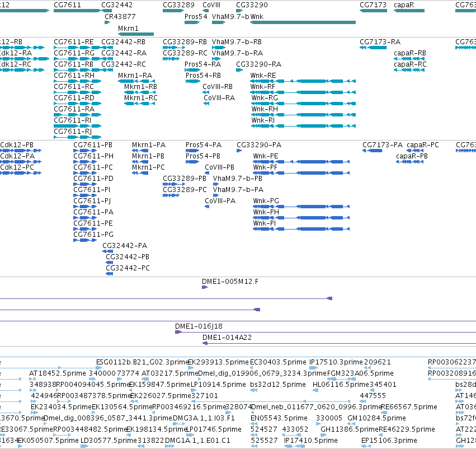Screen dimensions: 476x449
Task: Click the IP17410.5prime feature label
Action: click(310, 441)
